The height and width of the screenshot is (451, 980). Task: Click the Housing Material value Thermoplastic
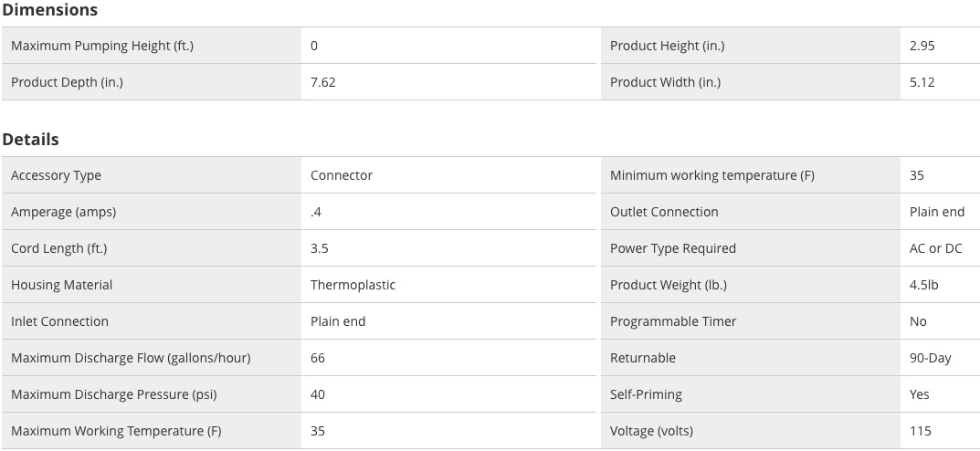(x=353, y=285)
